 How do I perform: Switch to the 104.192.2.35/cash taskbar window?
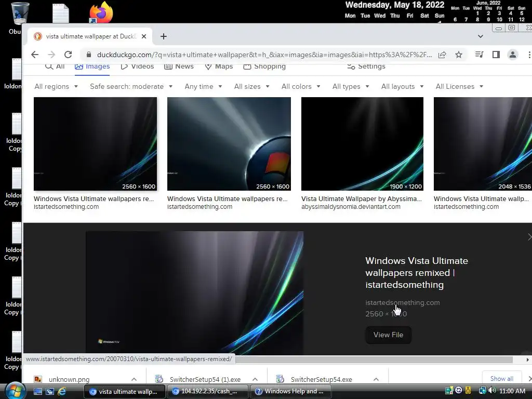pos(208,391)
